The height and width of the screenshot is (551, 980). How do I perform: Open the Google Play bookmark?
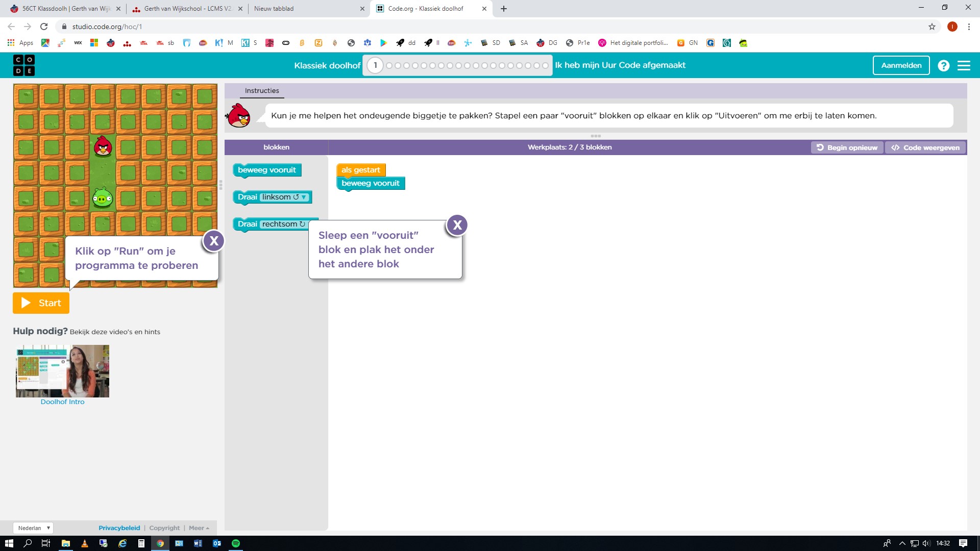point(384,43)
